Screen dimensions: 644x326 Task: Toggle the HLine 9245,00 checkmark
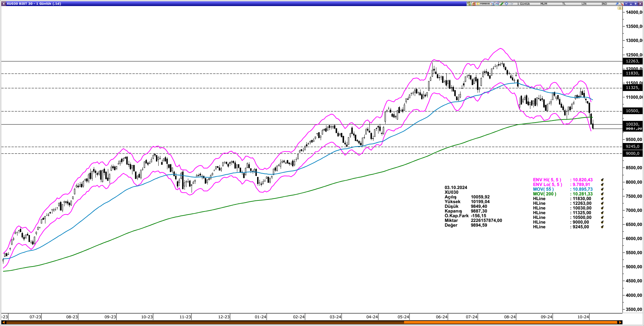tap(602, 227)
